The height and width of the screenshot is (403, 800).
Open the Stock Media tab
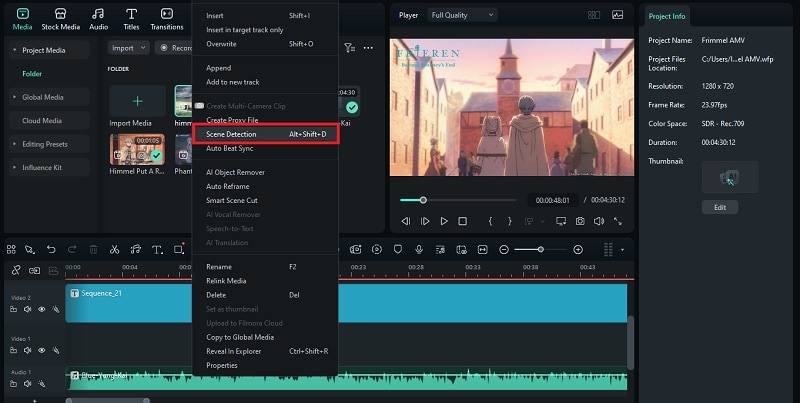(61, 19)
